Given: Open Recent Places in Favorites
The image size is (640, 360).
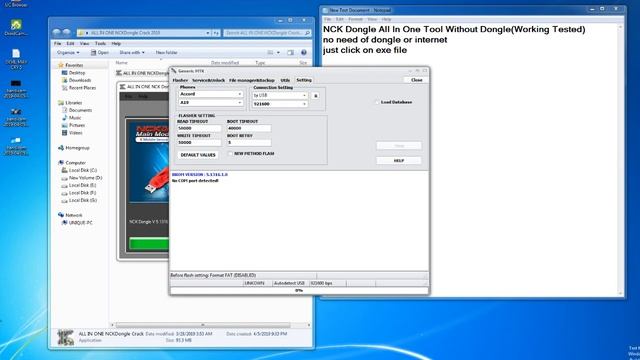Looking at the screenshot, I should (x=82, y=88).
